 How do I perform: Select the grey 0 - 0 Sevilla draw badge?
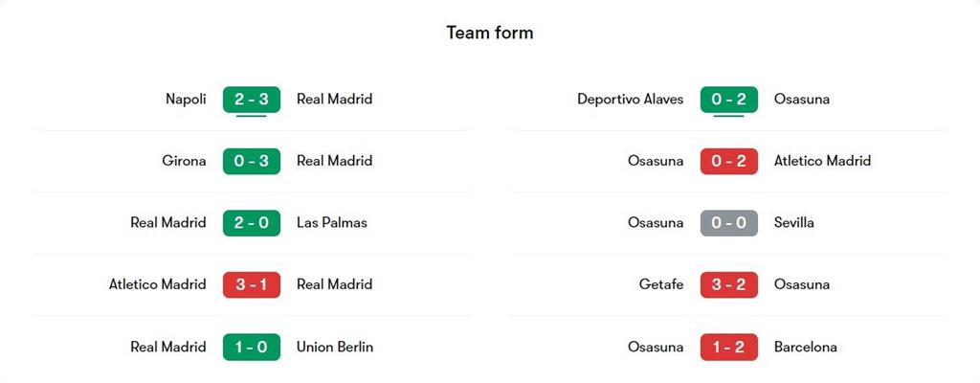(729, 223)
